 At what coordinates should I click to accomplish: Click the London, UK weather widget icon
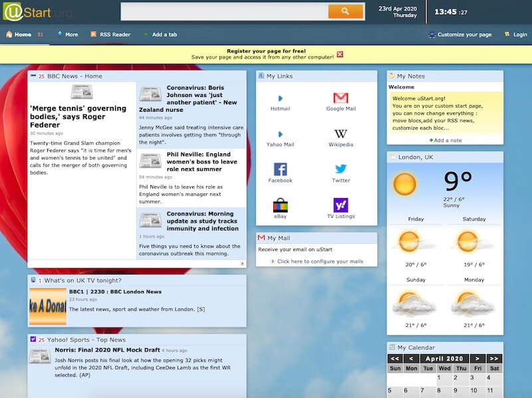click(x=392, y=157)
